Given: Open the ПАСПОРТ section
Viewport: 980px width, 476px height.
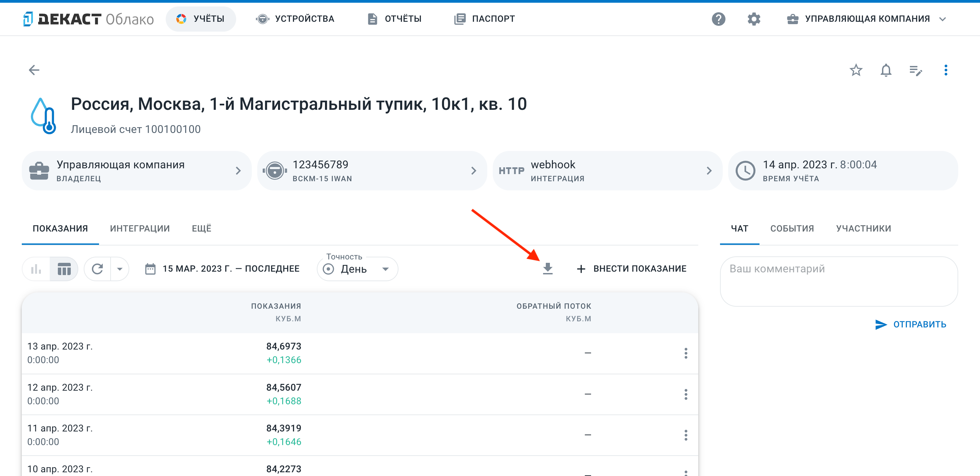Looking at the screenshot, I should [484, 19].
